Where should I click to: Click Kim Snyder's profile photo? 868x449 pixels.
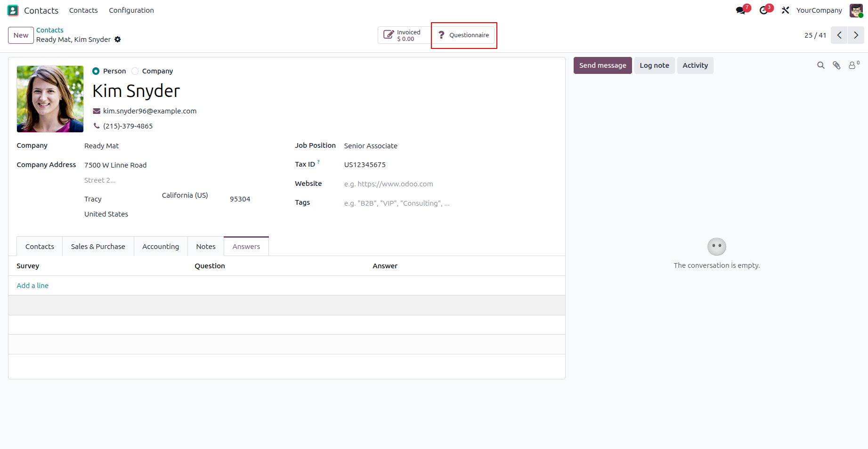click(x=50, y=99)
